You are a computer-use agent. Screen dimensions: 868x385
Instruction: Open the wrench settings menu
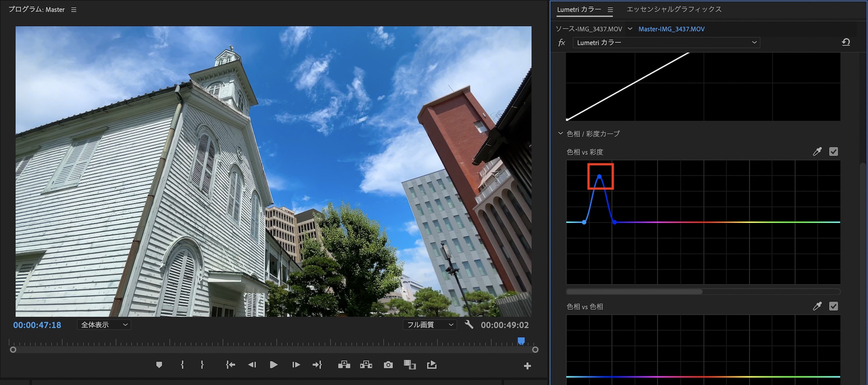[x=469, y=325]
